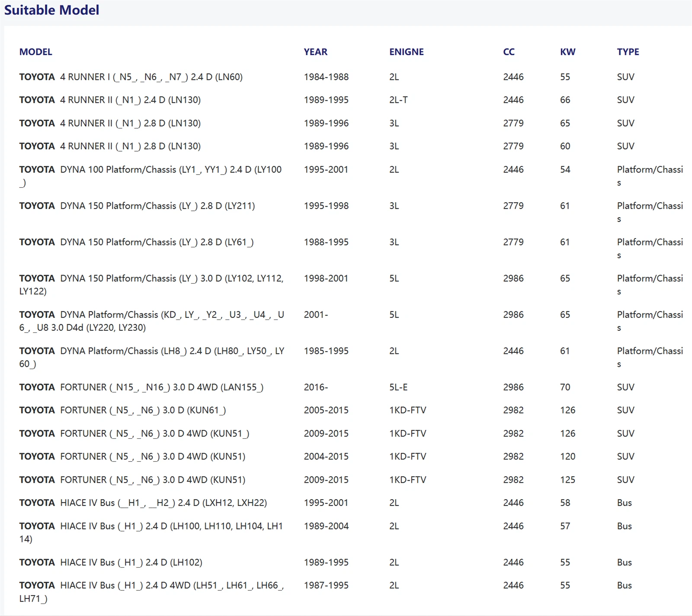The height and width of the screenshot is (616, 692).
Task: Select engine "5L" in the 1998-2001 row
Action: [x=394, y=278]
